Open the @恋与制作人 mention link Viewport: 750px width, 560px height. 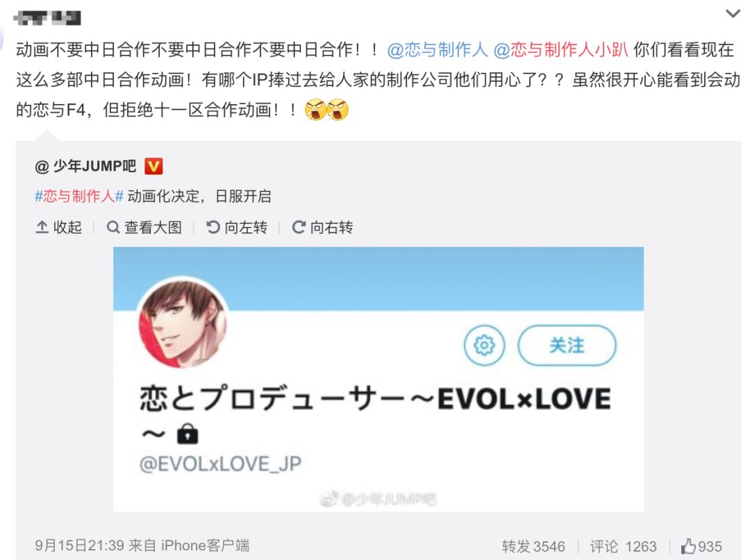(437, 50)
